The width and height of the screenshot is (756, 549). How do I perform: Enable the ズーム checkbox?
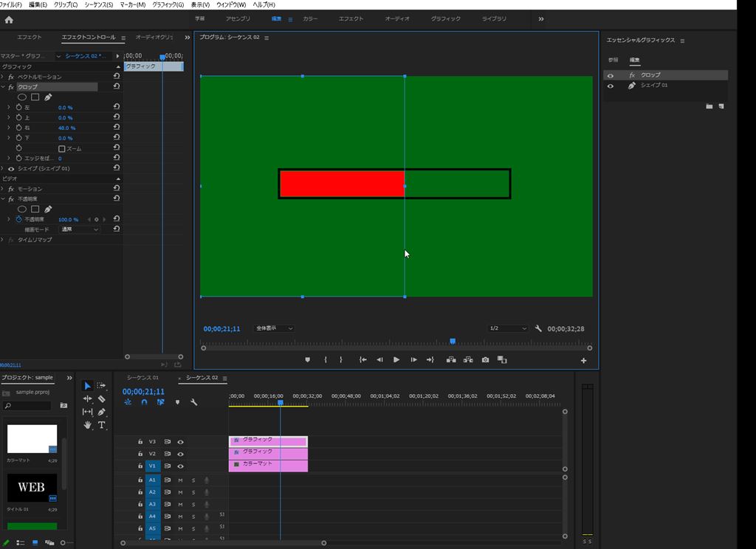point(62,148)
